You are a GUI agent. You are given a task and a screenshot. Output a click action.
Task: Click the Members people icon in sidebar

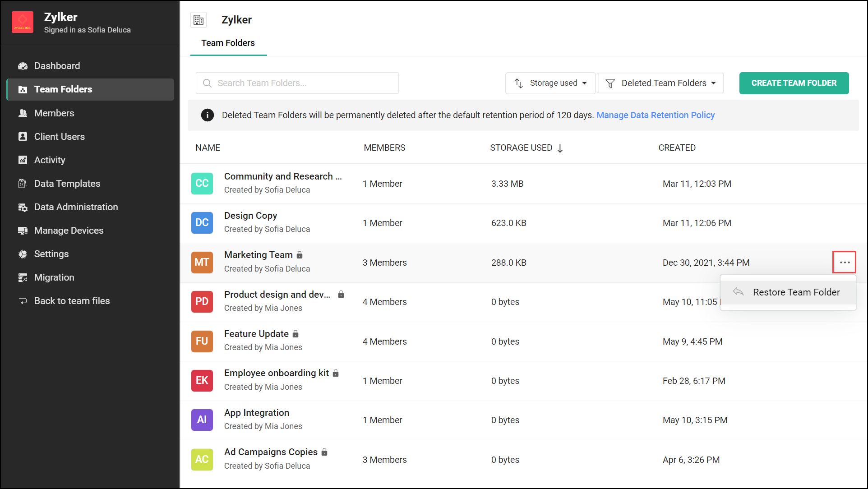(23, 113)
